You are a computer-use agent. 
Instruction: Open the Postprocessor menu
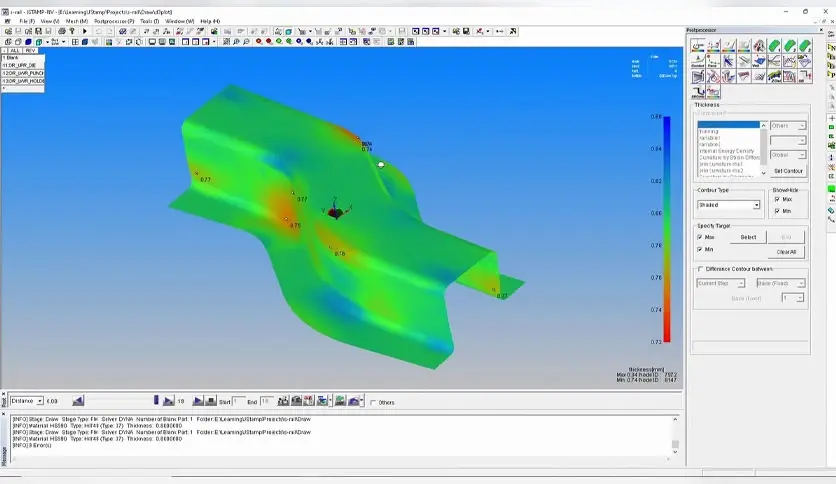[x=114, y=20]
